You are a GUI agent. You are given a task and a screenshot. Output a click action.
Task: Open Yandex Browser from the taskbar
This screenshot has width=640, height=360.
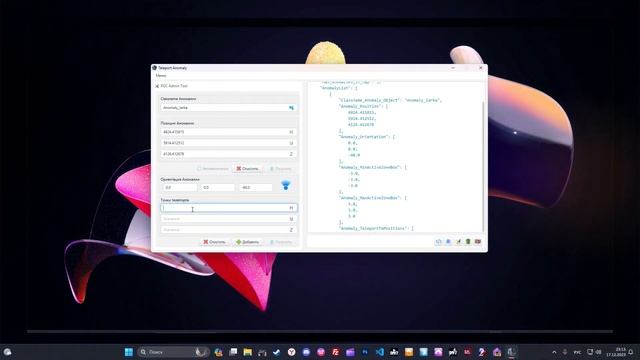pos(291,352)
